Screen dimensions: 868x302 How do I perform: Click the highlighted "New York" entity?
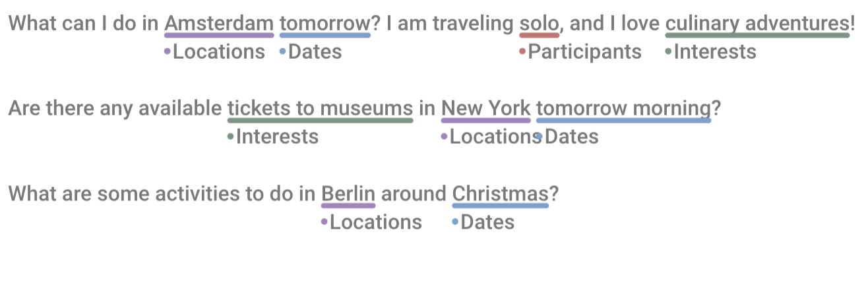click(485, 109)
